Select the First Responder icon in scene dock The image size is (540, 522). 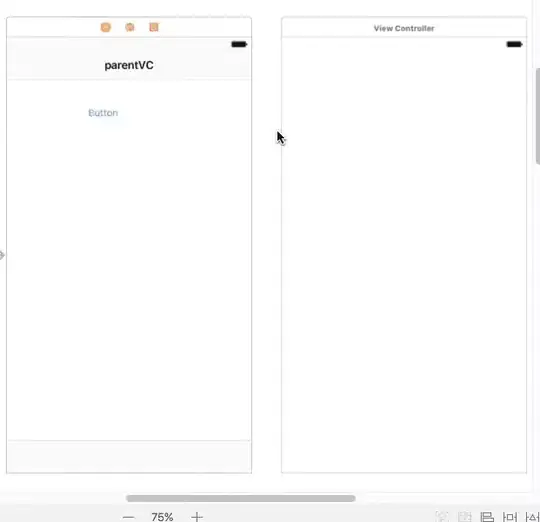[130, 27]
